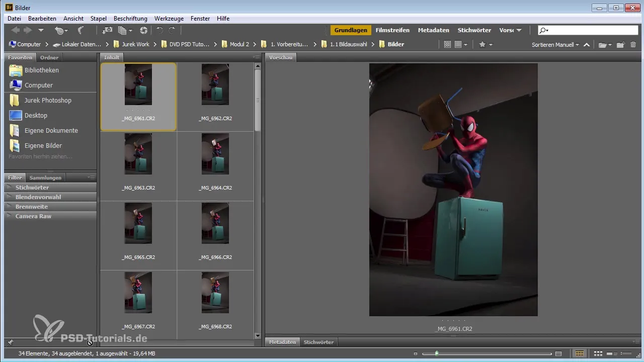Click the smaller thumbnail size icon
The height and width of the screenshot is (362, 644).
[416, 353]
